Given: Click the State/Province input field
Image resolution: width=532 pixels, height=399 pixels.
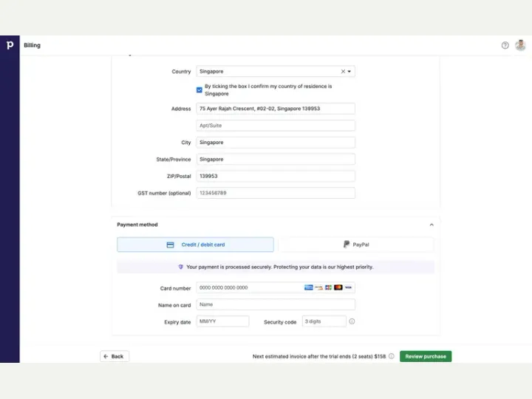Looking at the screenshot, I should [x=276, y=159].
